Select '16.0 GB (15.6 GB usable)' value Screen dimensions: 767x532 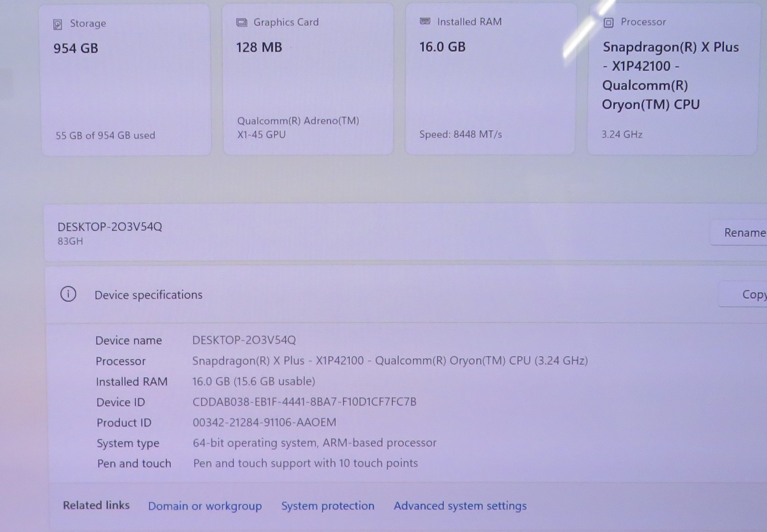click(x=254, y=382)
